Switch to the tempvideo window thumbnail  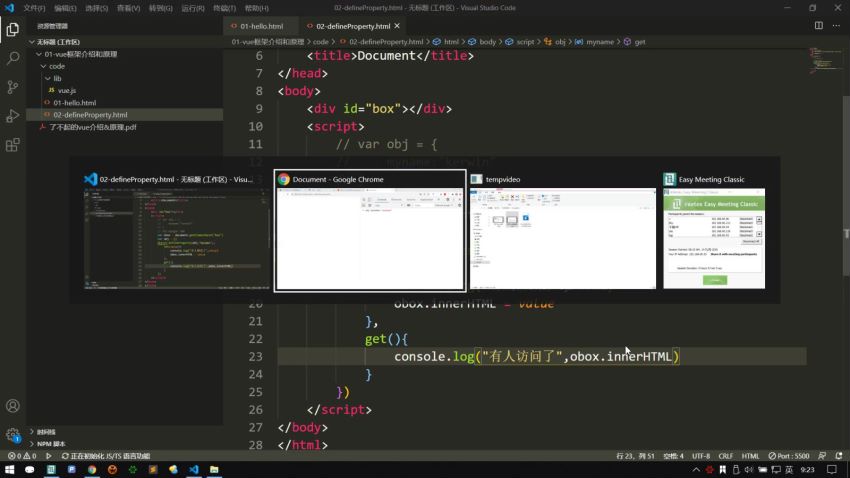coord(562,231)
